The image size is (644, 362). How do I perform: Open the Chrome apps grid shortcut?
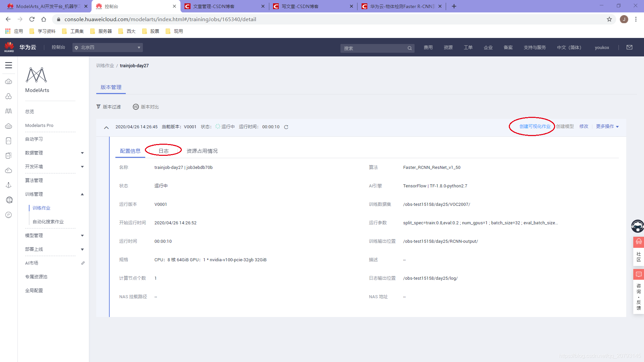coord(8,31)
